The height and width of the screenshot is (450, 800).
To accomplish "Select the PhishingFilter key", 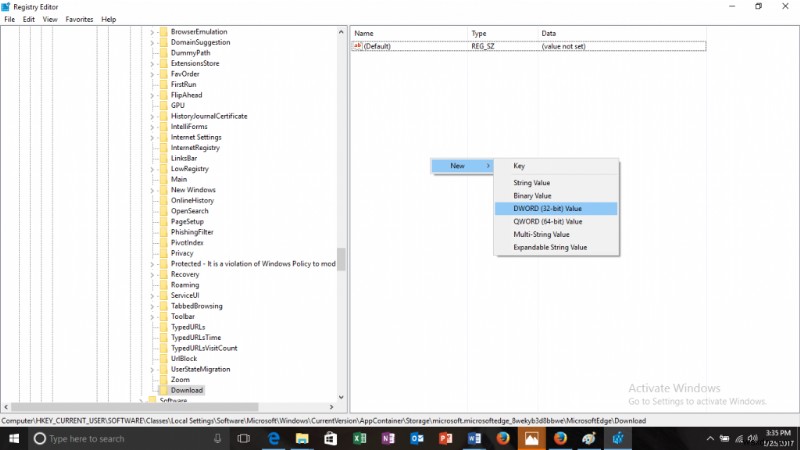I will point(192,232).
